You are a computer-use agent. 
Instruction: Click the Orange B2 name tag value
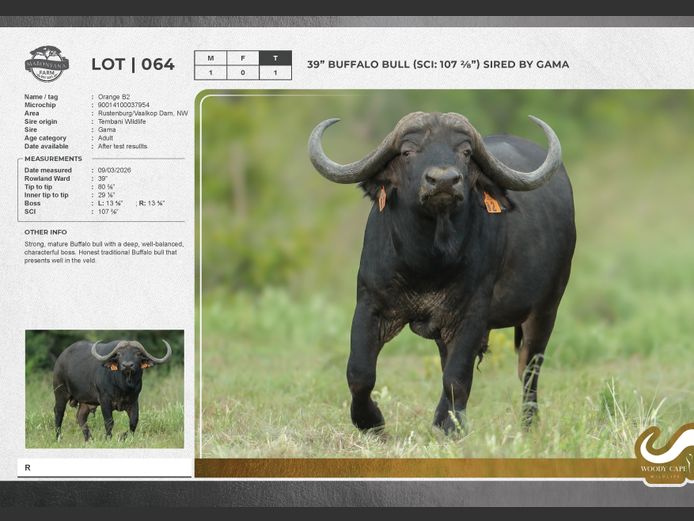click(x=114, y=97)
